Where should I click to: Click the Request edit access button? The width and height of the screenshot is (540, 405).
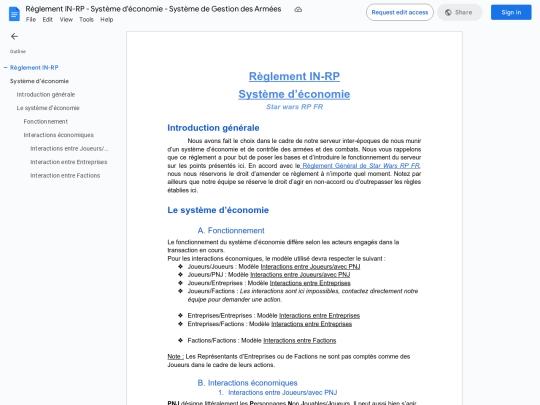(x=399, y=12)
